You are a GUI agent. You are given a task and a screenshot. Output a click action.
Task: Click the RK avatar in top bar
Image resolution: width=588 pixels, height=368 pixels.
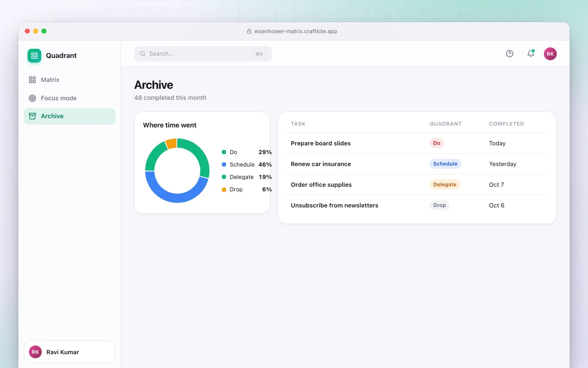tap(550, 54)
